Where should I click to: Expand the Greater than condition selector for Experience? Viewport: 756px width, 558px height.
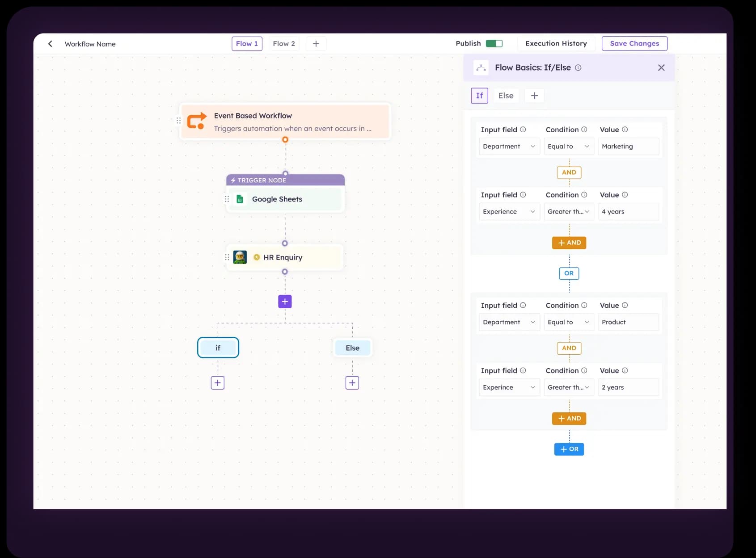tap(569, 211)
